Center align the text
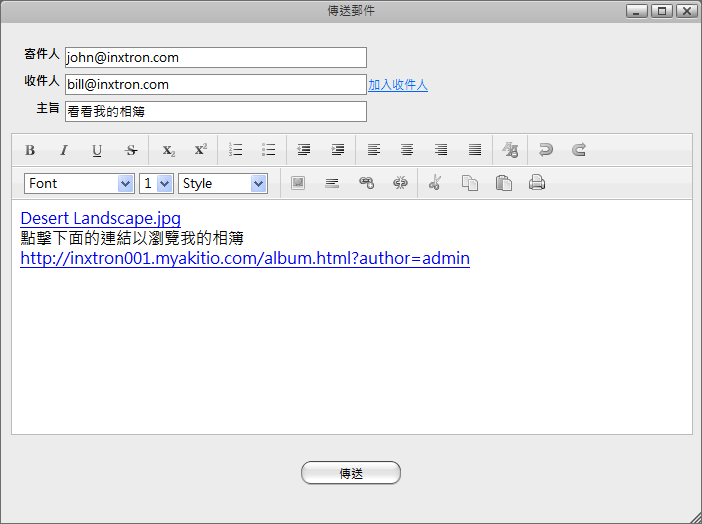The height and width of the screenshot is (524, 702). click(407, 150)
